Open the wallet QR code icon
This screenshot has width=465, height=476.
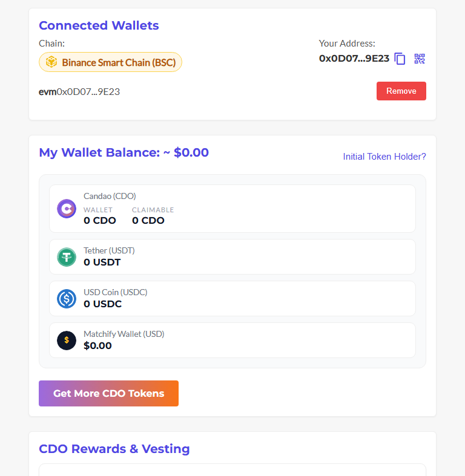pos(420,59)
